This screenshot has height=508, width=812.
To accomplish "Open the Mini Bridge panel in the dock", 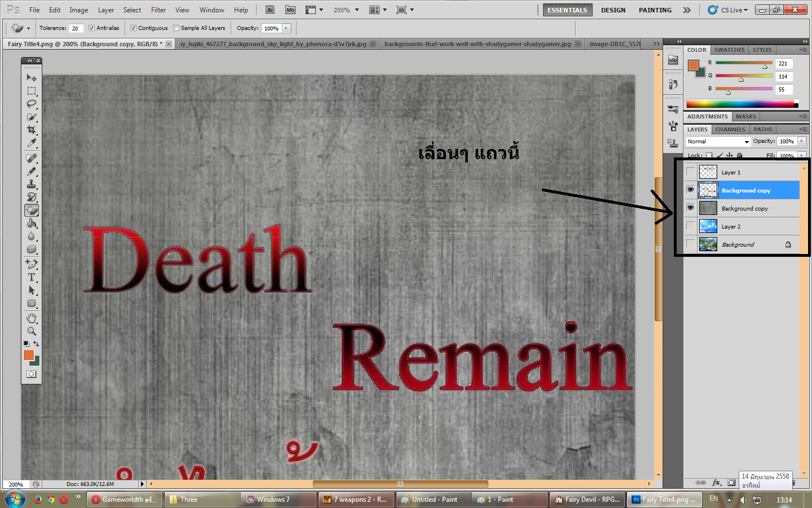I will click(x=673, y=60).
